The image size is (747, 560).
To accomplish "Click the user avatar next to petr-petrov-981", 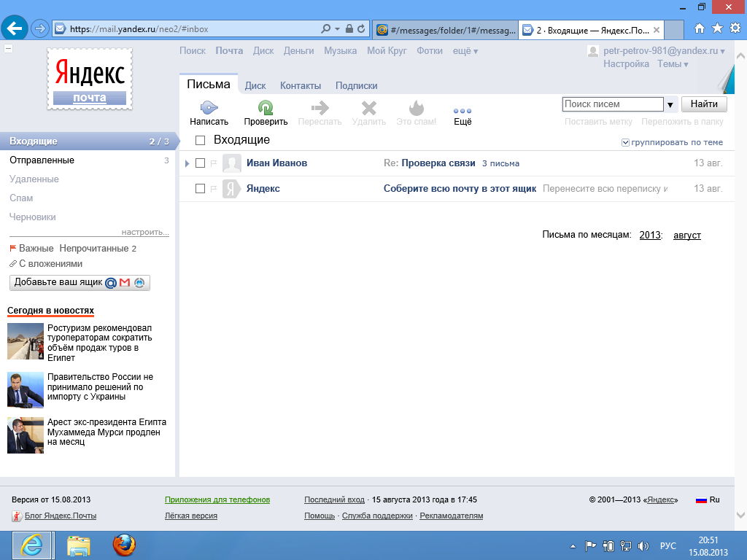I will (593, 52).
